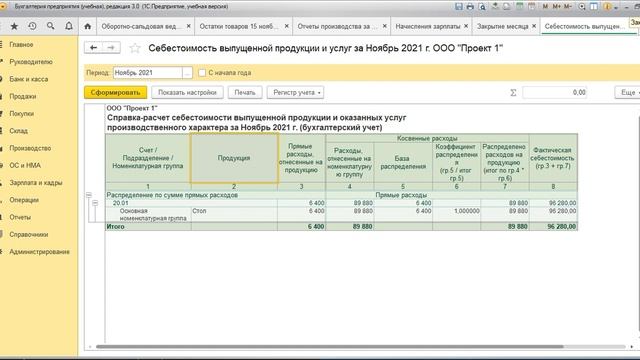Open the Производство section
Screen dimensions: 640x360
[x=30, y=148]
